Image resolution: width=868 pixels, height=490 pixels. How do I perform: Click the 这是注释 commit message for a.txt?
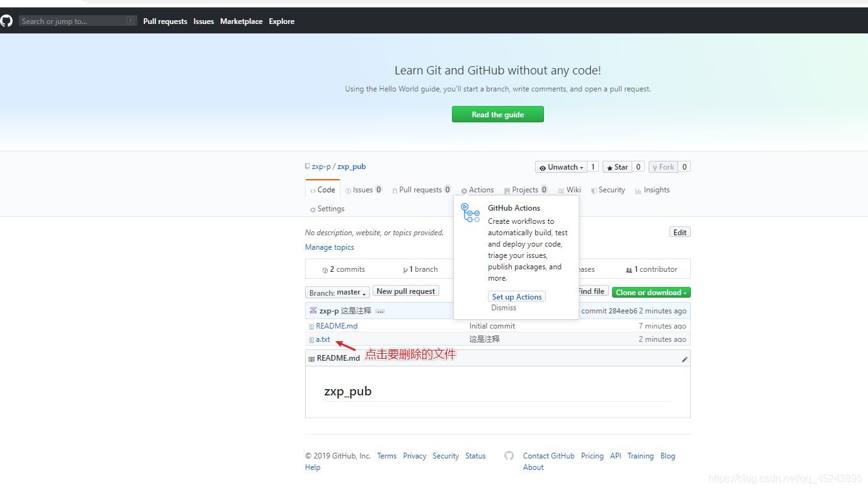pyautogui.click(x=485, y=339)
